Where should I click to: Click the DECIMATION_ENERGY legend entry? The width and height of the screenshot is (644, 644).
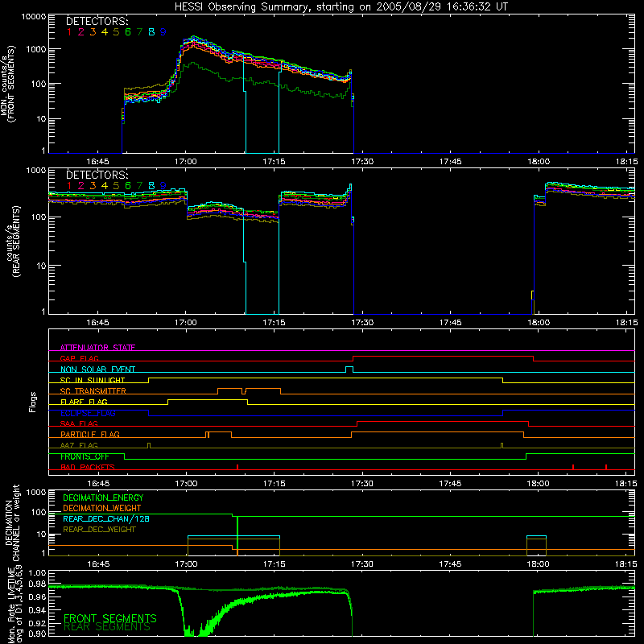click(x=103, y=497)
